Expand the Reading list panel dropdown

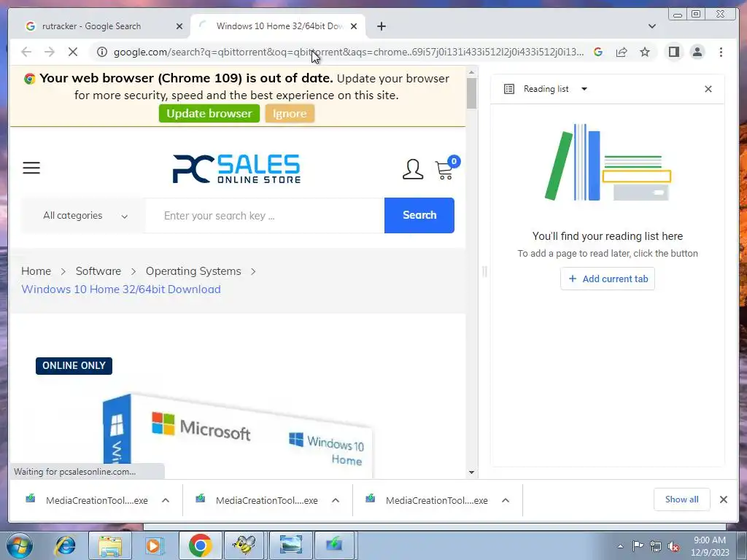(x=584, y=89)
